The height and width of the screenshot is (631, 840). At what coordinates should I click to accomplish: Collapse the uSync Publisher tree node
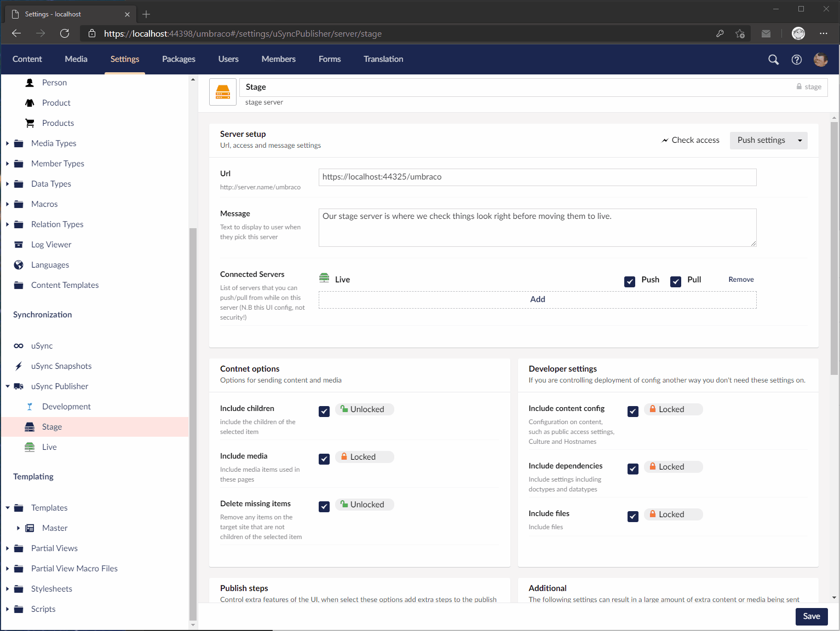[x=8, y=386]
